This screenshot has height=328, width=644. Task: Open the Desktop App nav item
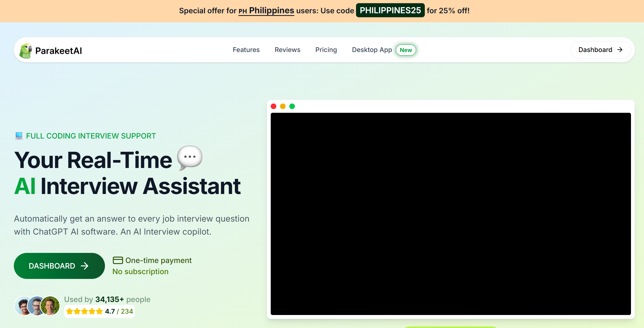372,50
